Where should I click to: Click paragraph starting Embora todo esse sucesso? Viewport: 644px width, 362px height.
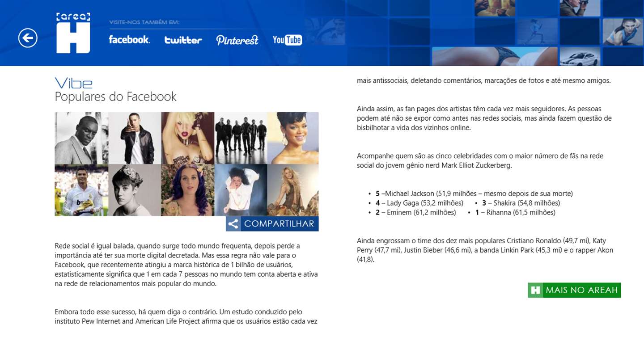tap(186, 316)
